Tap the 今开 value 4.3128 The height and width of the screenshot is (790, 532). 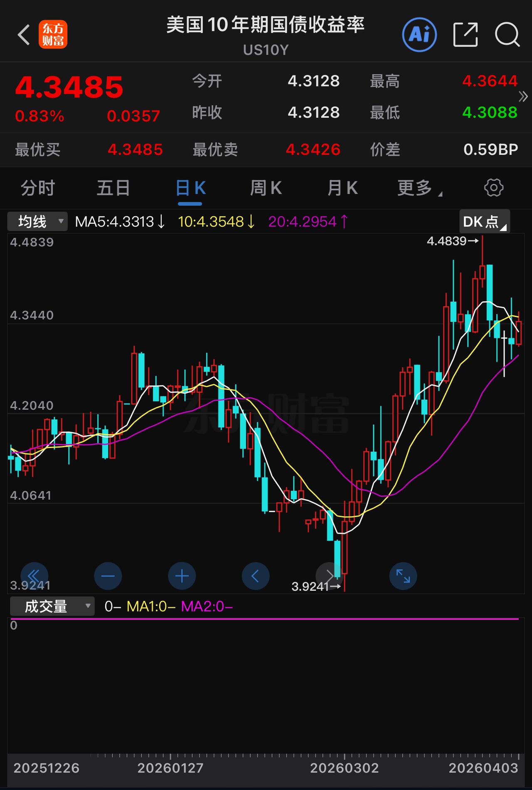pyautogui.click(x=314, y=81)
